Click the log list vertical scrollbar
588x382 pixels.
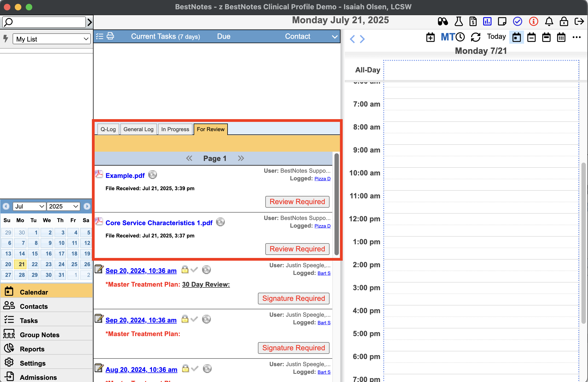tap(336, 204)
